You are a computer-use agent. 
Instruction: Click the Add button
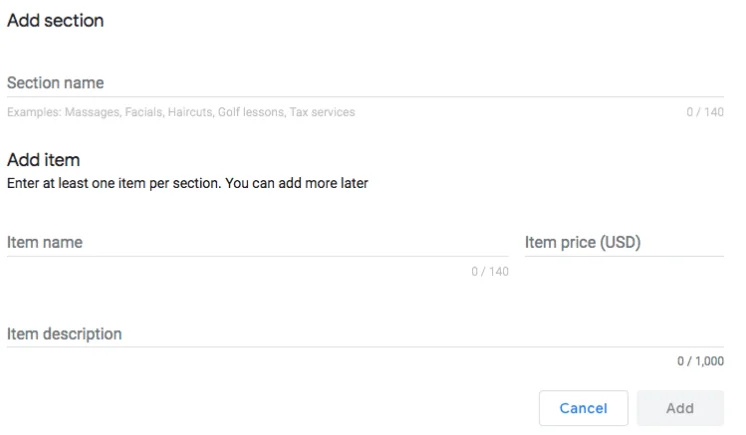click(x=680, y=408)
